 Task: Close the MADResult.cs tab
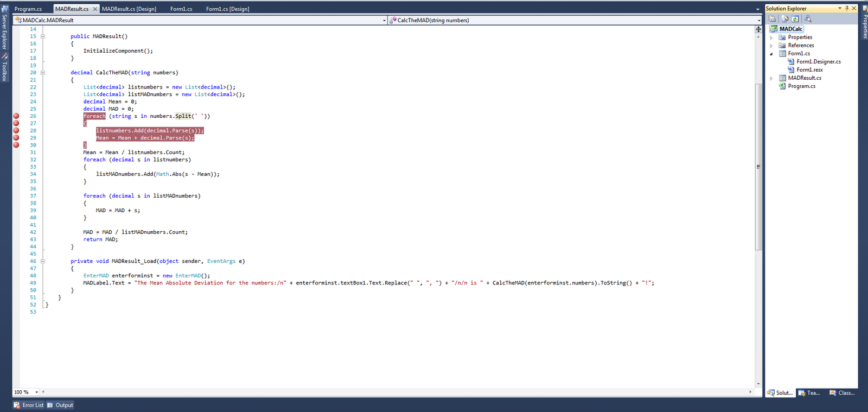95,9
